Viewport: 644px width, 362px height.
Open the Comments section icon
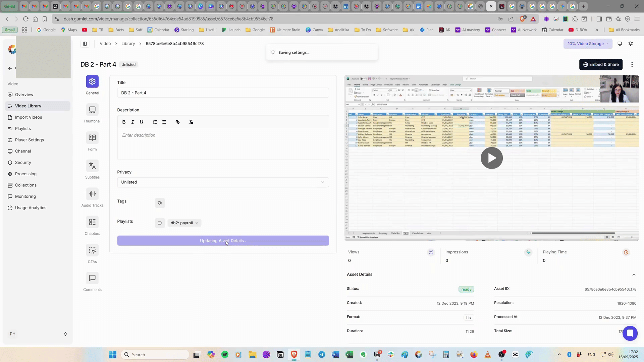pos(92,278)
